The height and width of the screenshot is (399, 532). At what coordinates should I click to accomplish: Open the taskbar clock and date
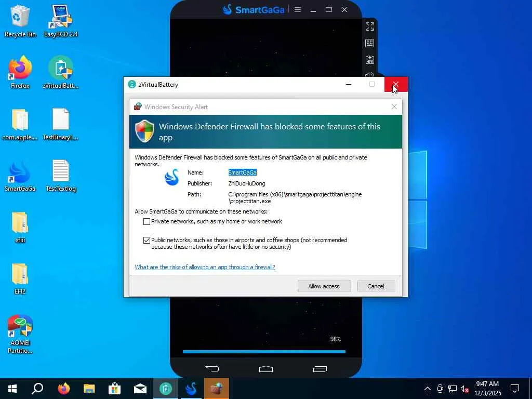pyautogui.click(x=487, y=389)
